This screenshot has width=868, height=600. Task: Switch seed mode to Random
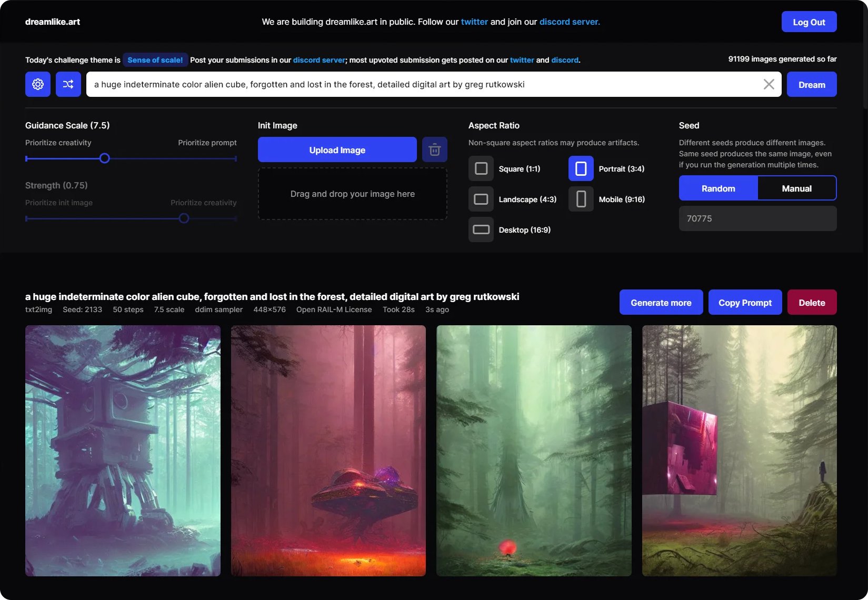click(x=719, y=188)
